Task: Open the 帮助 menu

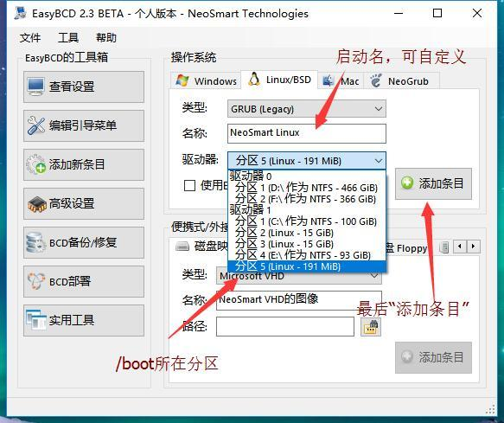Action: [x=106, y=38]
